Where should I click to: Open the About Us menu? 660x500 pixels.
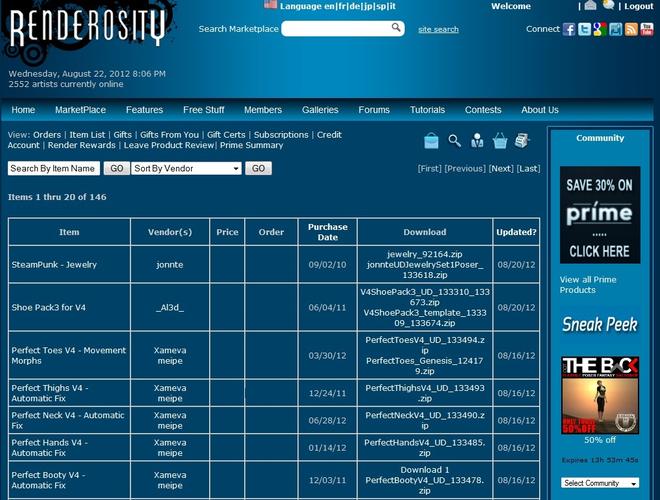(540, 110)
